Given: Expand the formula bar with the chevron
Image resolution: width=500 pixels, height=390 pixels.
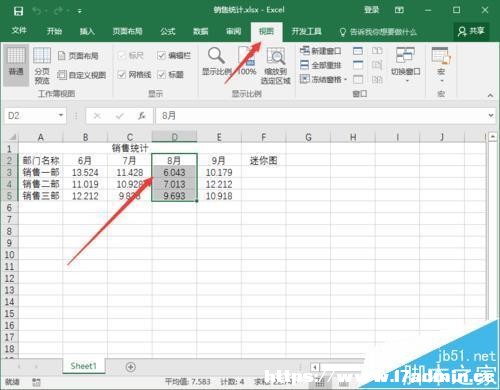Looking at the screenshot, I should (x=491, y=116).
